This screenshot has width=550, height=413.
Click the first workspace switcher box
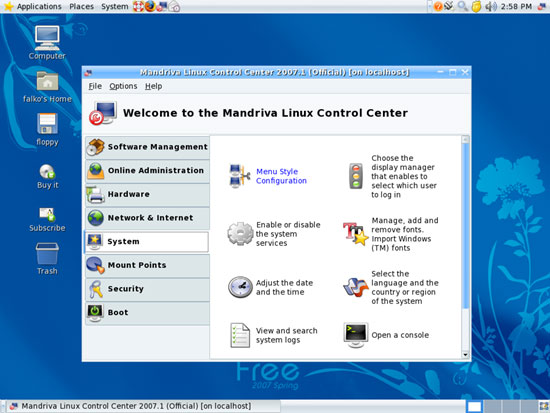point(475,406)
